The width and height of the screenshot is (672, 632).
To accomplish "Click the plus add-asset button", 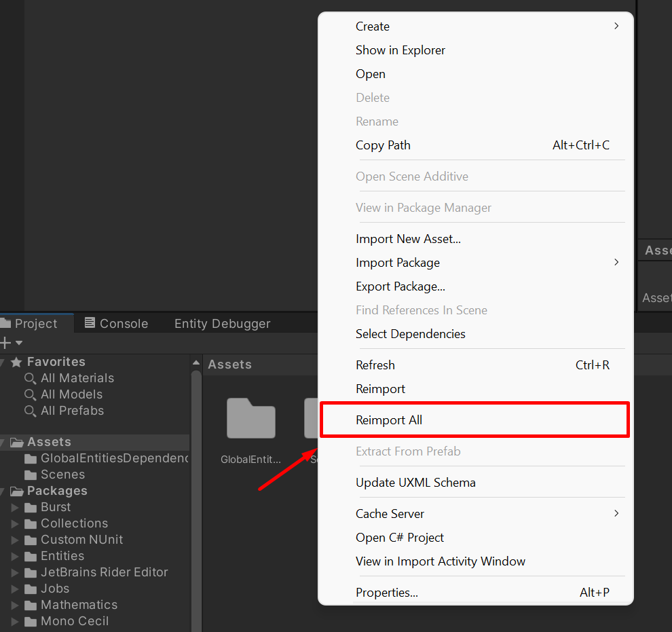I will click(5, 343).
